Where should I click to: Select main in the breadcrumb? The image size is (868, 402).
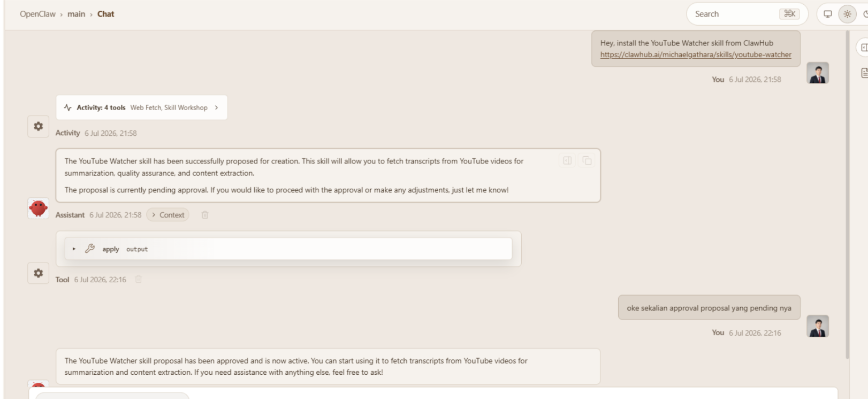[x=76, y=14]
